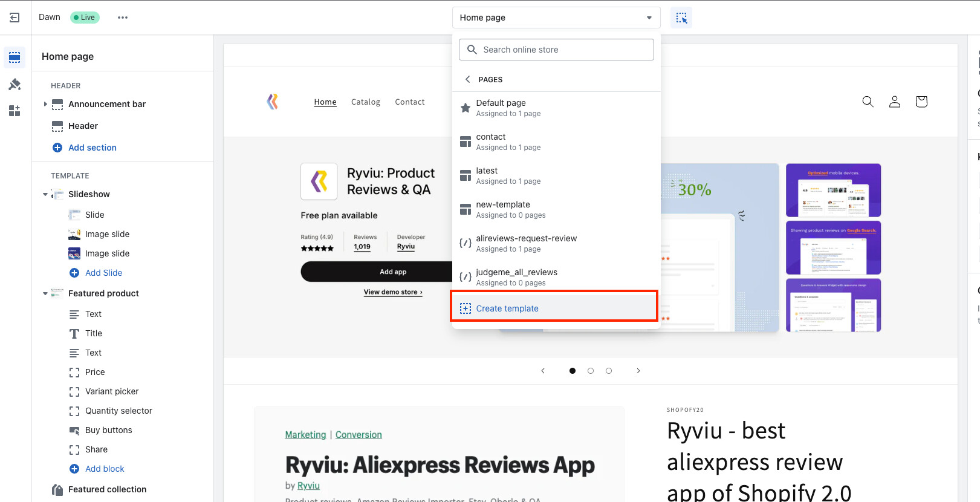Image resolution: width=980 pixels, height=502 pixels.
Task: Click the Ryviu developer link in slide
Action: coord(406,247)
